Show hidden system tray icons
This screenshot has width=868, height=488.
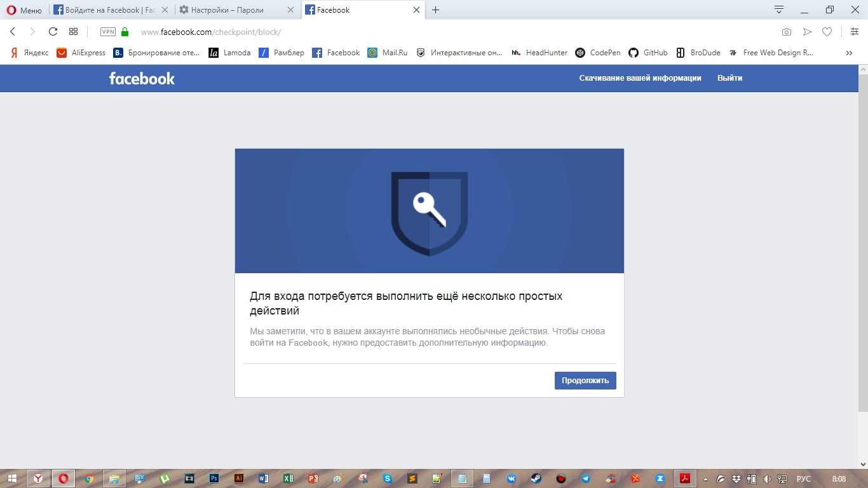click(x=705, y=478)
